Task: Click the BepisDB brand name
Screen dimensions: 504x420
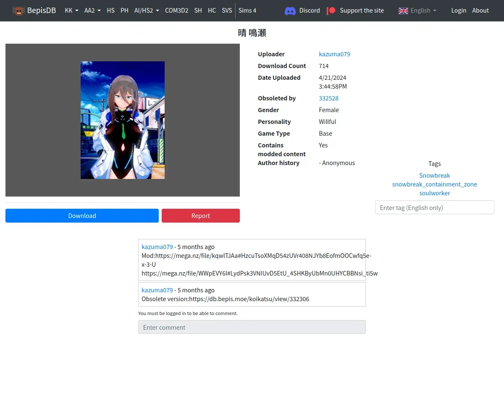Action: coord(42,10)
